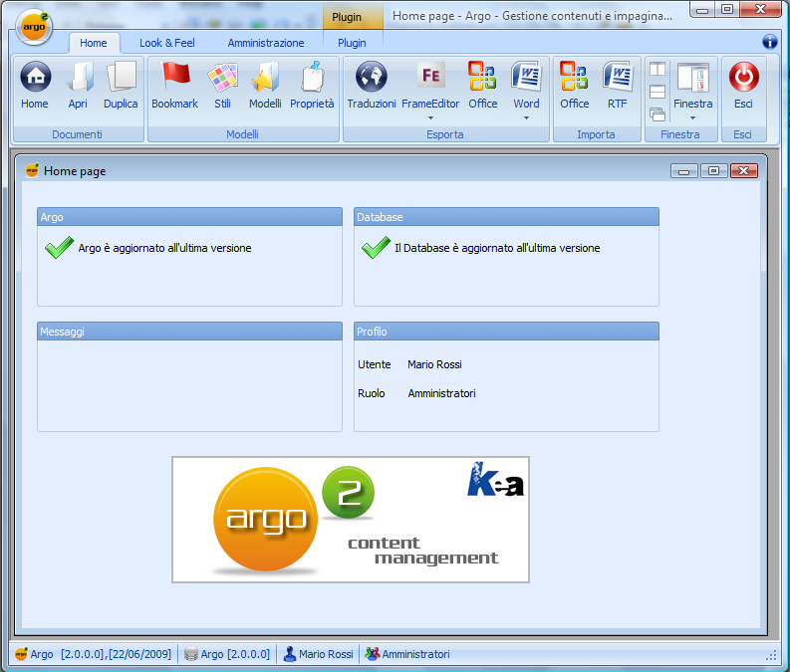This screenshot has width=790, height=672.
Task: Open Proprietà properties icon
Action: 313,77
